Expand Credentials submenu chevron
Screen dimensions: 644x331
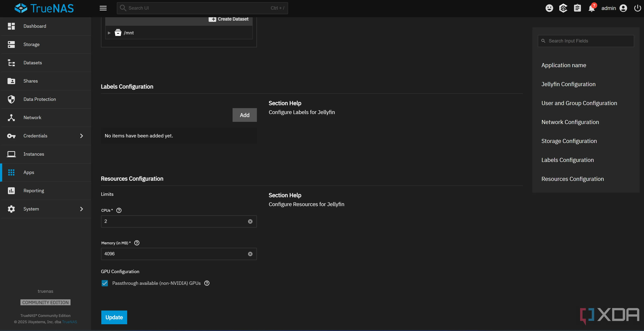click(82, 136)
